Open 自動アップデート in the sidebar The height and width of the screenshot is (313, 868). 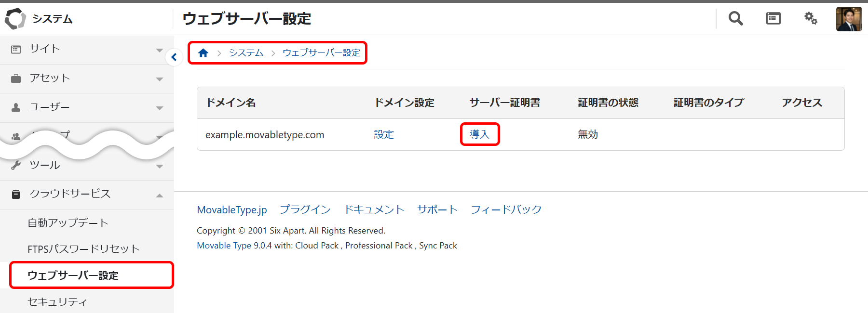(x=68, y=223)
